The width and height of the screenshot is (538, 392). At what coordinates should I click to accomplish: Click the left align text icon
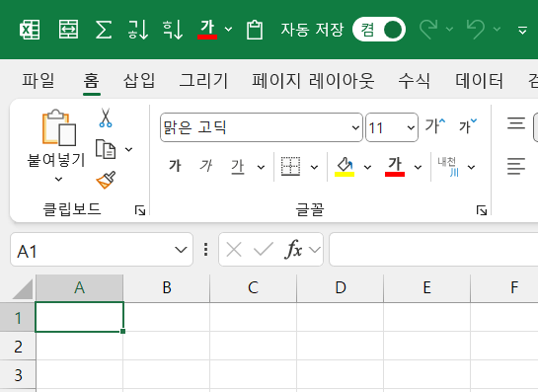point(516,166)
